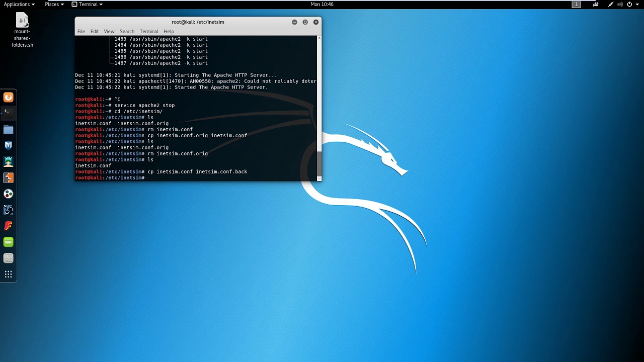Click the line 'service apache2 stop'

coord(144,106)
